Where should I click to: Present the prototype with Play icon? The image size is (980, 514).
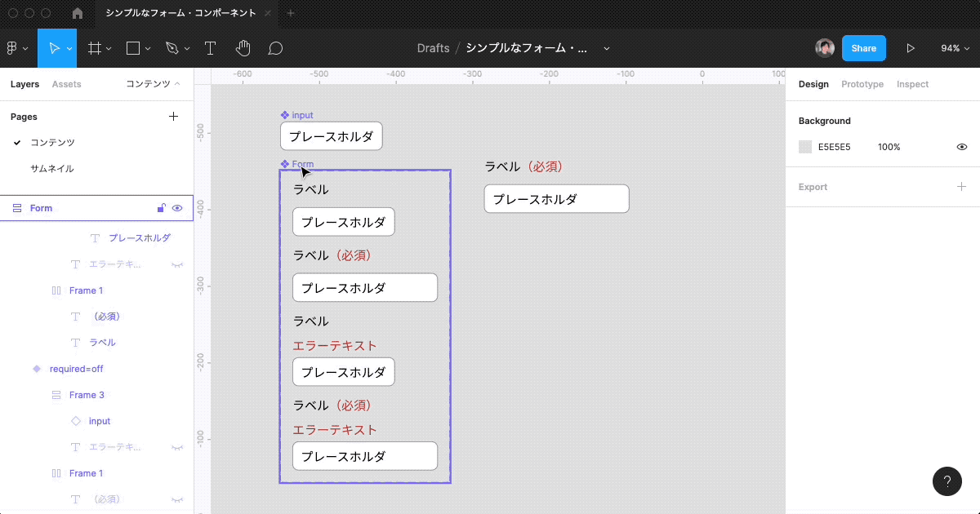coord(911,48)
